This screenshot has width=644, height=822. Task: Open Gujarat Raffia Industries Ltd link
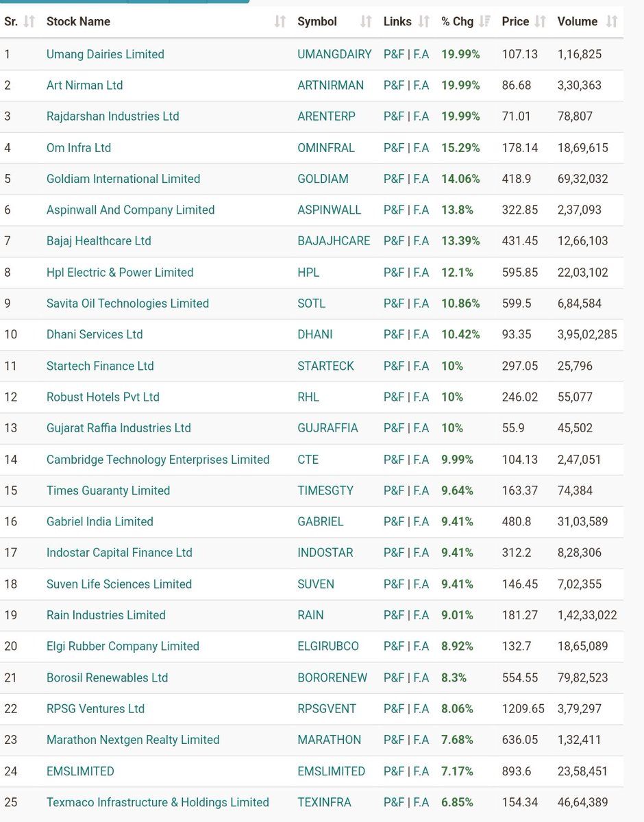[x=119, y=428]
